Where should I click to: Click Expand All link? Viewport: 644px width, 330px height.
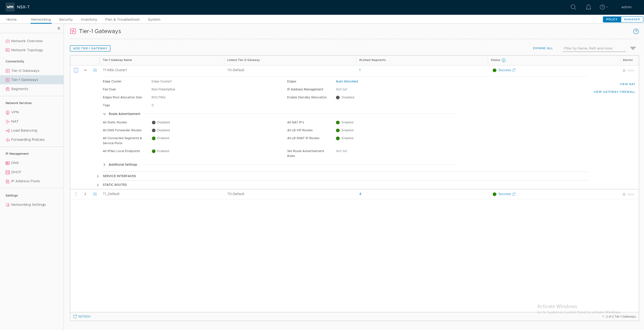(x=543, y=48)
